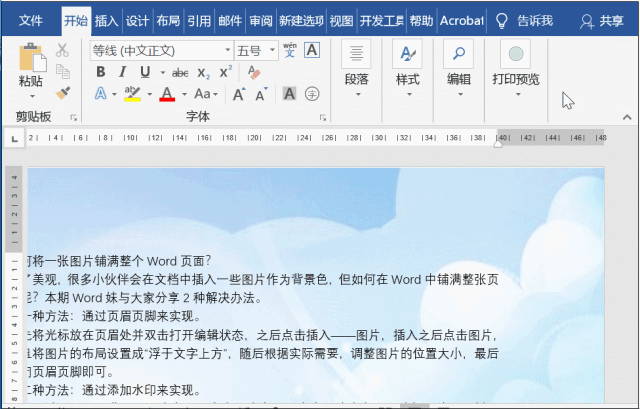Open the 文件 file tab

[x=31, y=20]
